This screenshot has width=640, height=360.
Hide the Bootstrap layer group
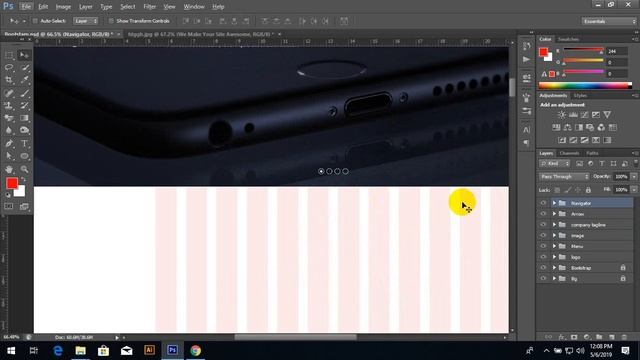coord(543,268)
